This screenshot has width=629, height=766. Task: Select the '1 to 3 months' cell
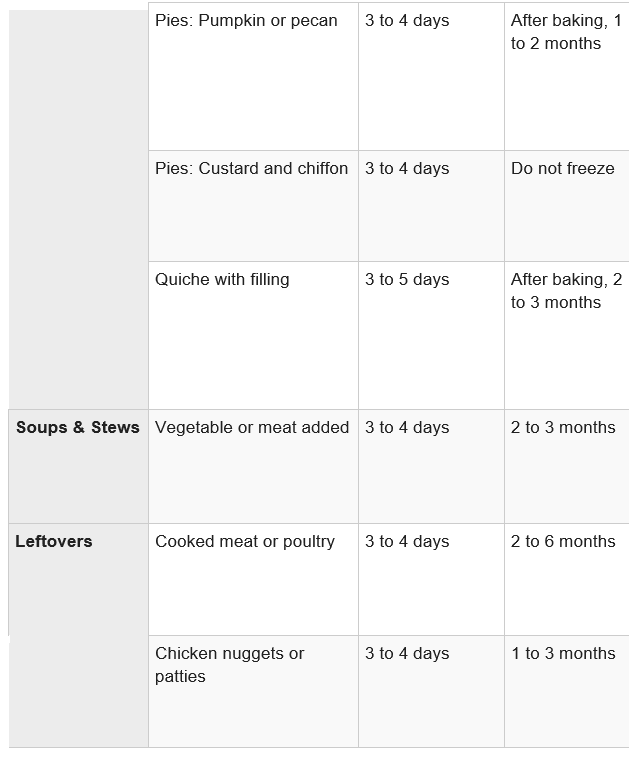tap(566, 692)
